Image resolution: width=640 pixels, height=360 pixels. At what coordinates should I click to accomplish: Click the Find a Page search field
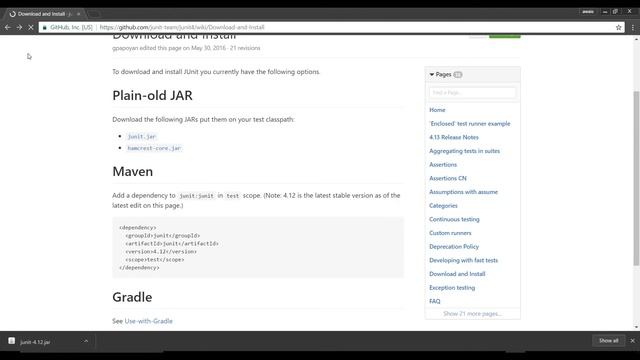click(x=472, y=93)
